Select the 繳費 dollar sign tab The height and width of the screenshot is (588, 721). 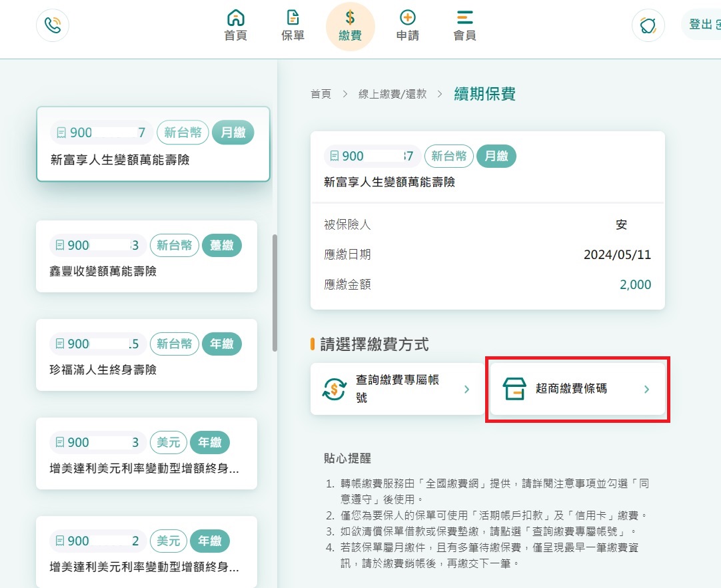(350, 26)
